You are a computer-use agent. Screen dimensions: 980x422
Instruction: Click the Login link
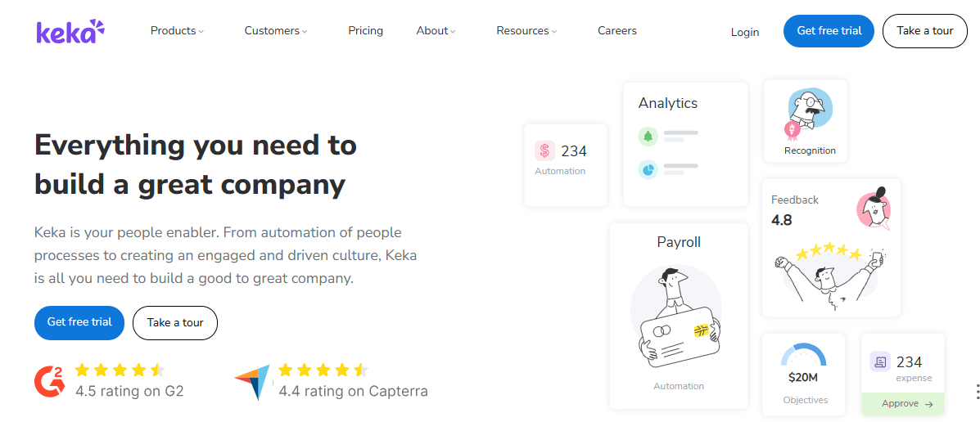(745, 32)
